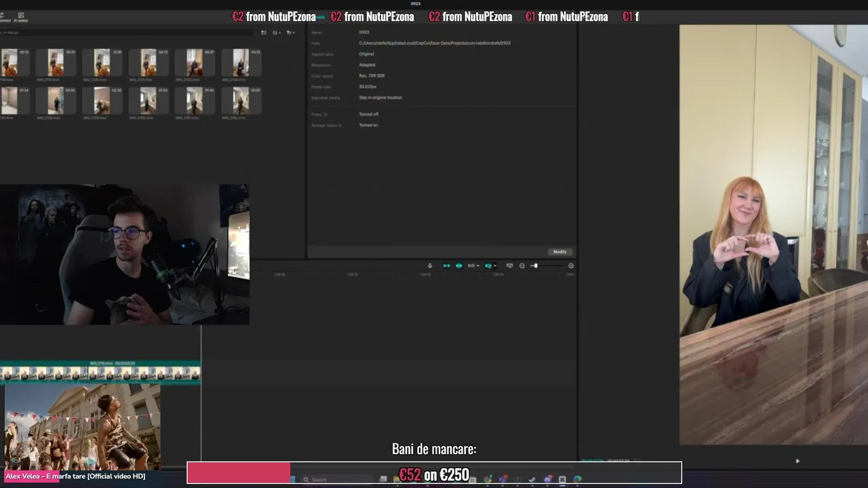Click the Resolution value Adapted
868x488 pixels.
coord(367,64)
